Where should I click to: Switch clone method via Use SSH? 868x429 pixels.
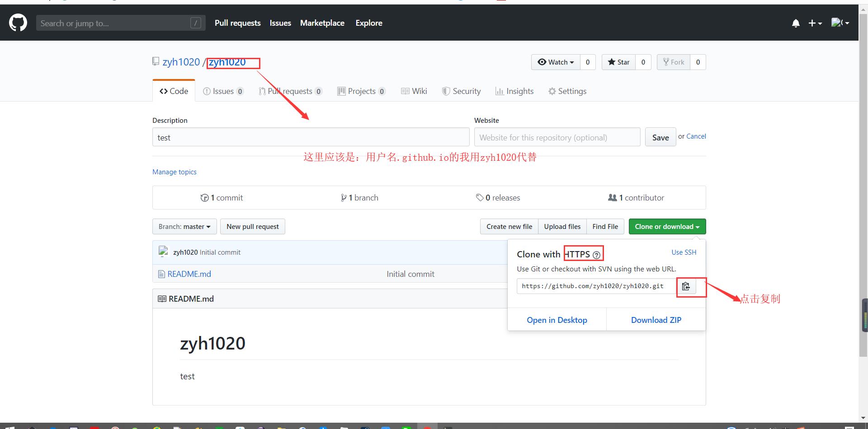coord(684,252)
